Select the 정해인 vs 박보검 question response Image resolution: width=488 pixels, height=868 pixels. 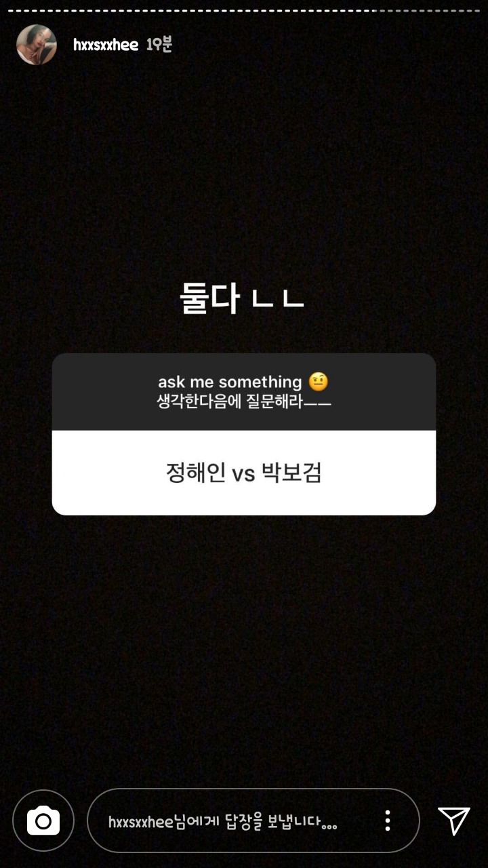(244, 473)
